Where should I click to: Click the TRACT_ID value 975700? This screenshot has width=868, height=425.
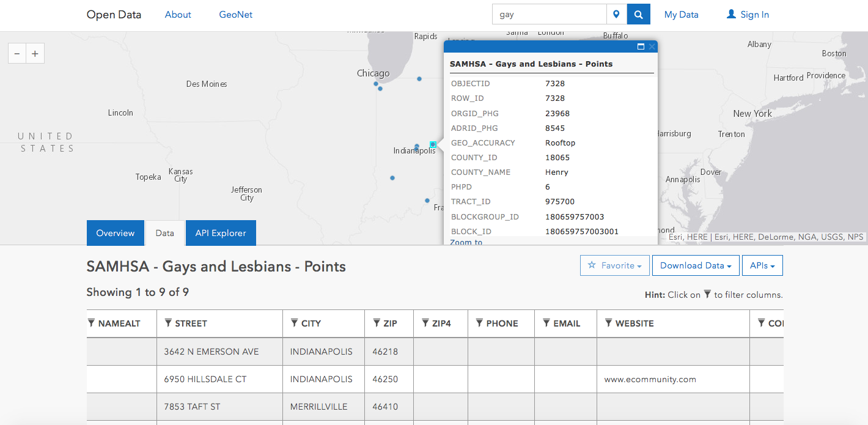point(560,202)
